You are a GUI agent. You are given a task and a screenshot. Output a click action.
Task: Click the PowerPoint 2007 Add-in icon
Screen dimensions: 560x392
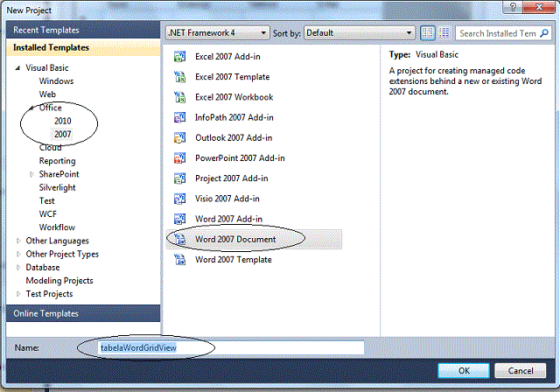click(x=179, y=157)
